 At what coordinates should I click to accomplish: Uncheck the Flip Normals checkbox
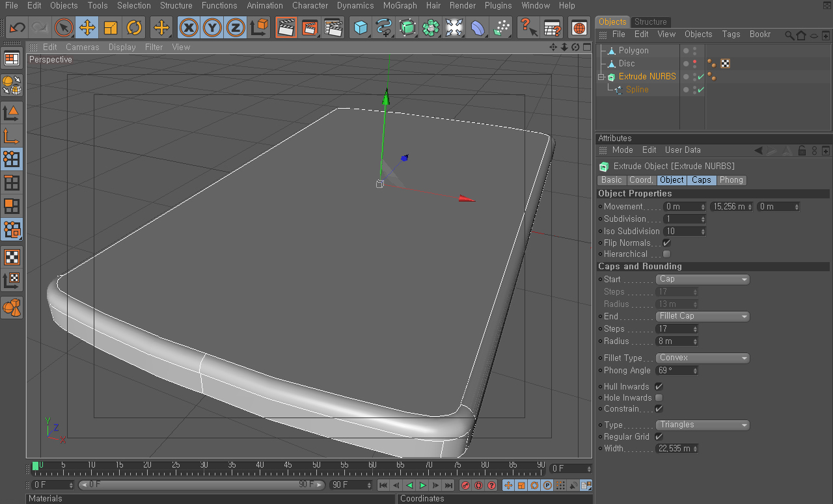click(x=666, y=243)
